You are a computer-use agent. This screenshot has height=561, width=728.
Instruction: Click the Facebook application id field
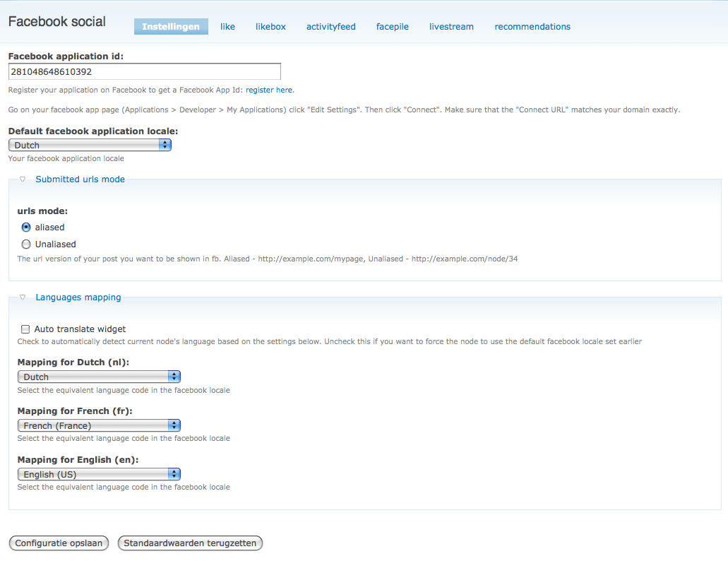click(x=144, y=71)
